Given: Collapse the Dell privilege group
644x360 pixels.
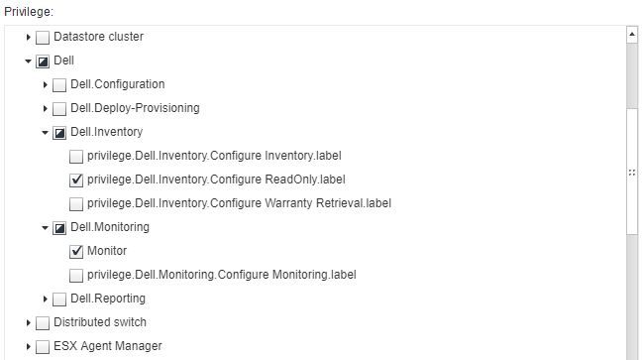Looking at the screenshot, I should coord(29,61).
